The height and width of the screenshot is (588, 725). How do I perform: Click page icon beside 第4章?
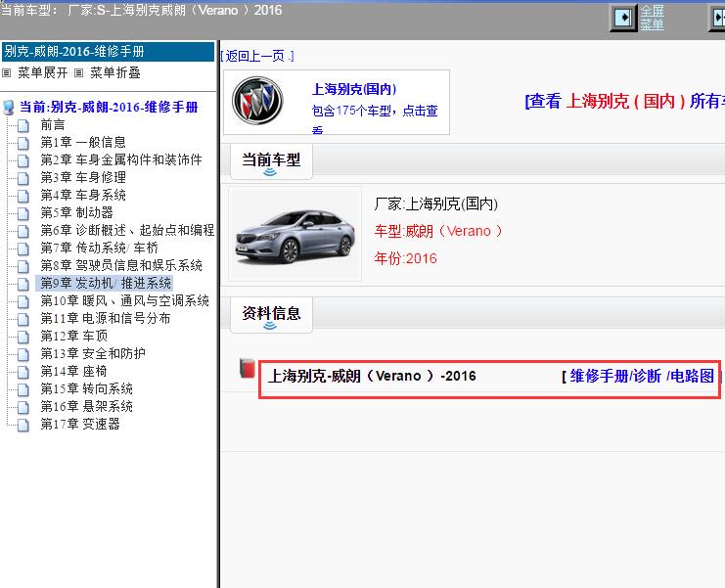[x=23, y=196]
